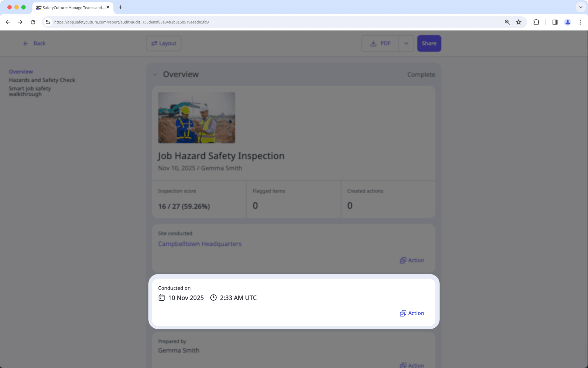Open the Campbelltown Headquarters link
The image size is (588, 368).
coord(199,244)
